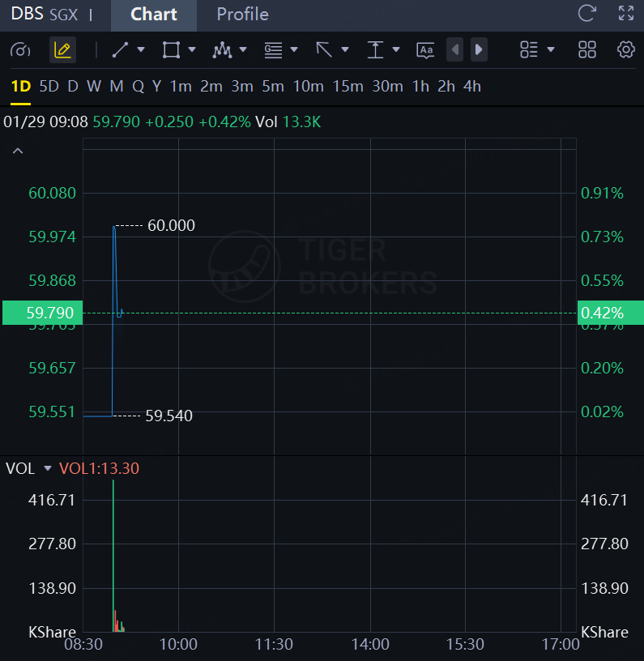Expand the arrow tool options arrow
644x661 pixels.
[345, 49]
